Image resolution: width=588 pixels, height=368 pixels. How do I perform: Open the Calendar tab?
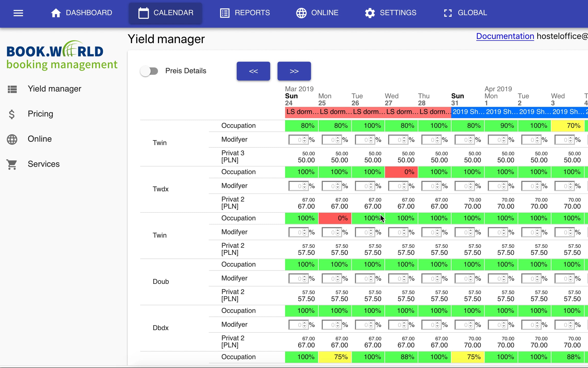(166, 13)
